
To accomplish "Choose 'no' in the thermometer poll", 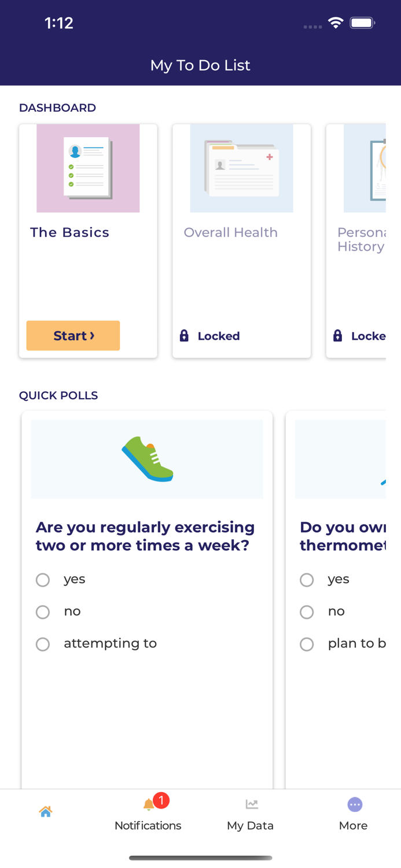I will click(307, 612).
